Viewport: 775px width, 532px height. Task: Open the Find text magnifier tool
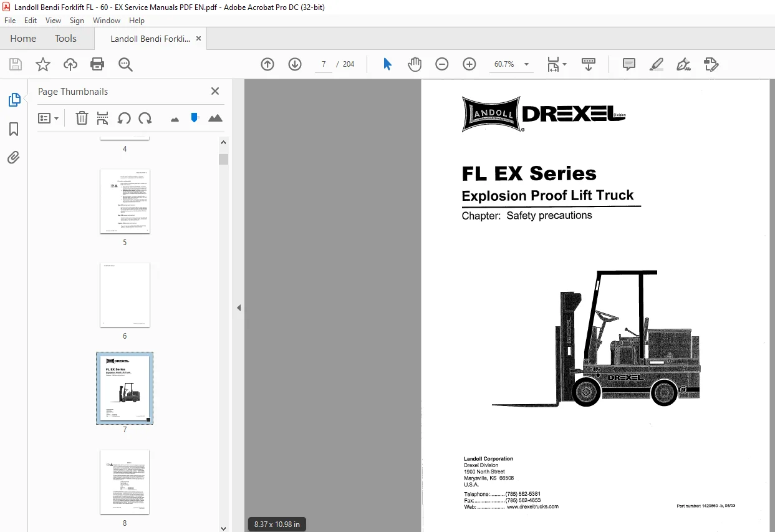point(125,64)
